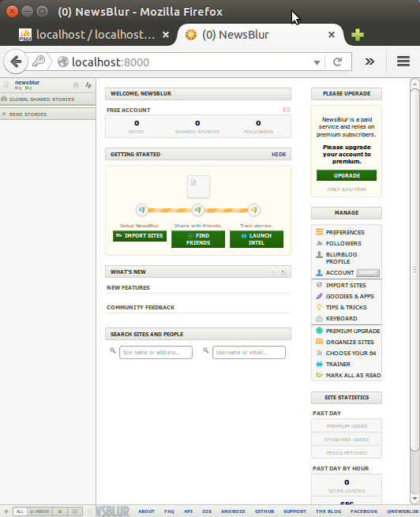
Task: Click the key site identity icon
Action: [39, 62]
